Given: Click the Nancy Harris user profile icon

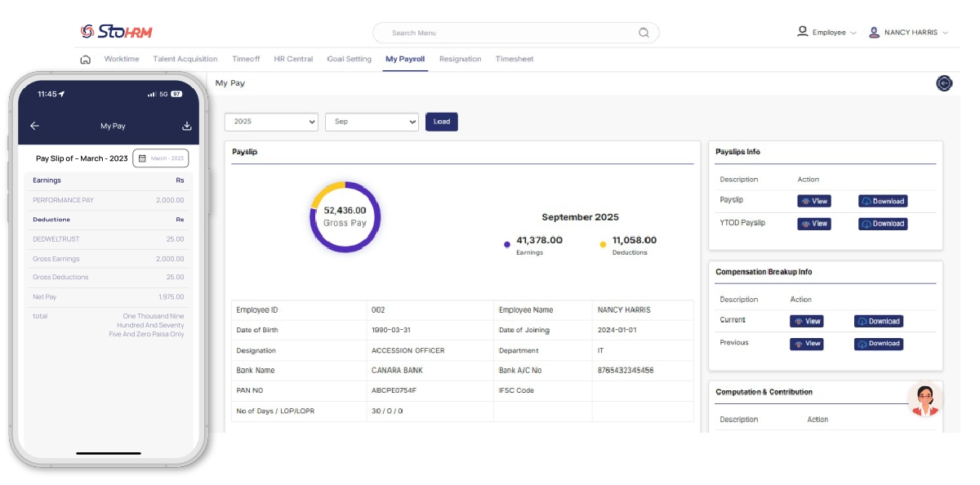Looking at the screenshot, I should pos(874,33).
